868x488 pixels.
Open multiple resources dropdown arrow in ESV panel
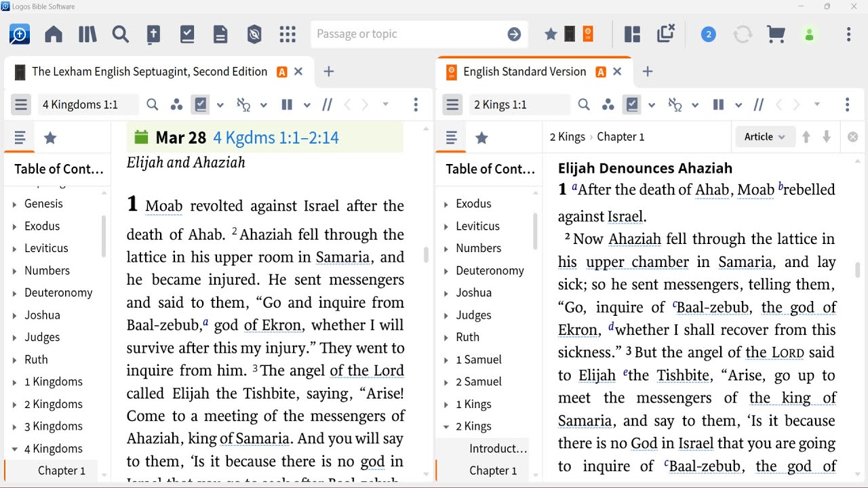(x=738, y=105)
